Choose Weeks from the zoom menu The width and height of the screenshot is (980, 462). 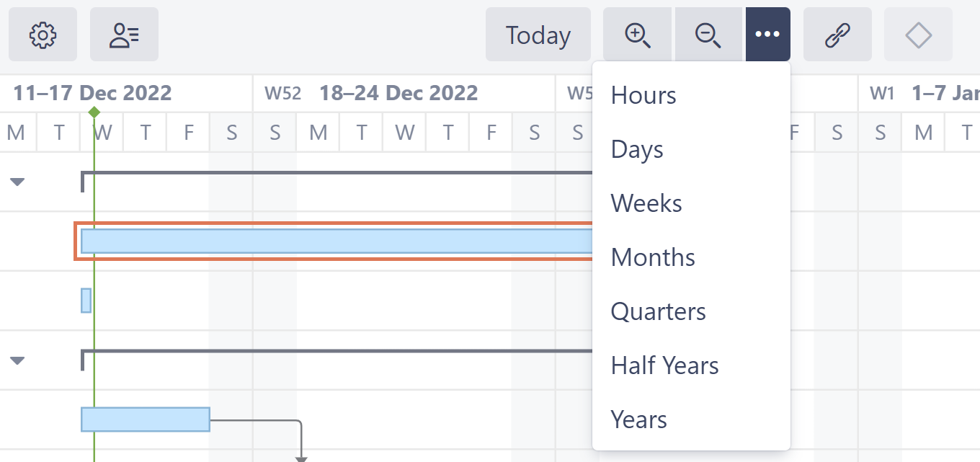point(646,203)
